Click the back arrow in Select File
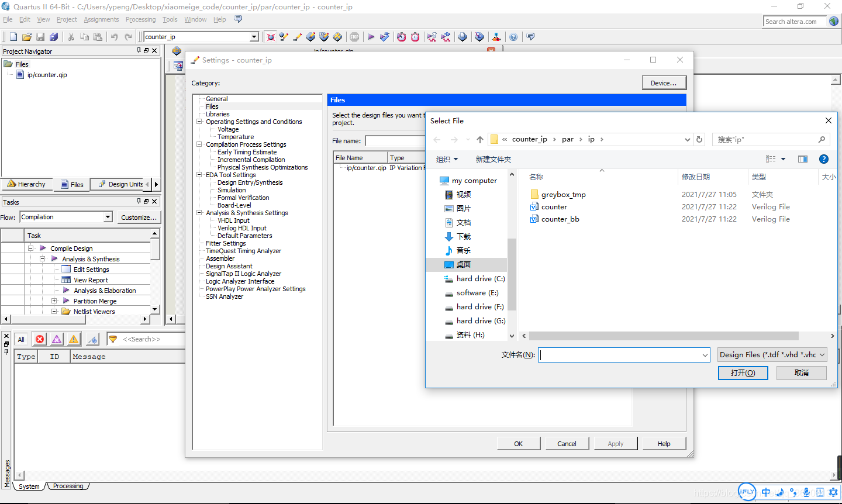 click(437, 139)
